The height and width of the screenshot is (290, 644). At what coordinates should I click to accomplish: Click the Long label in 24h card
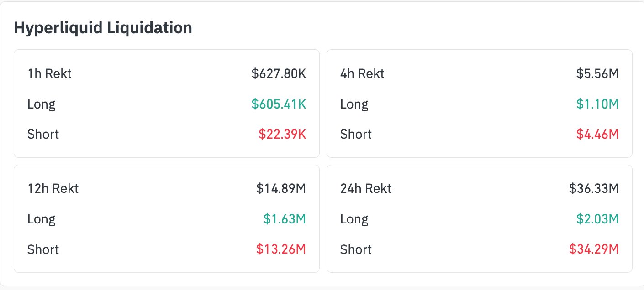[x=354, y=219]
